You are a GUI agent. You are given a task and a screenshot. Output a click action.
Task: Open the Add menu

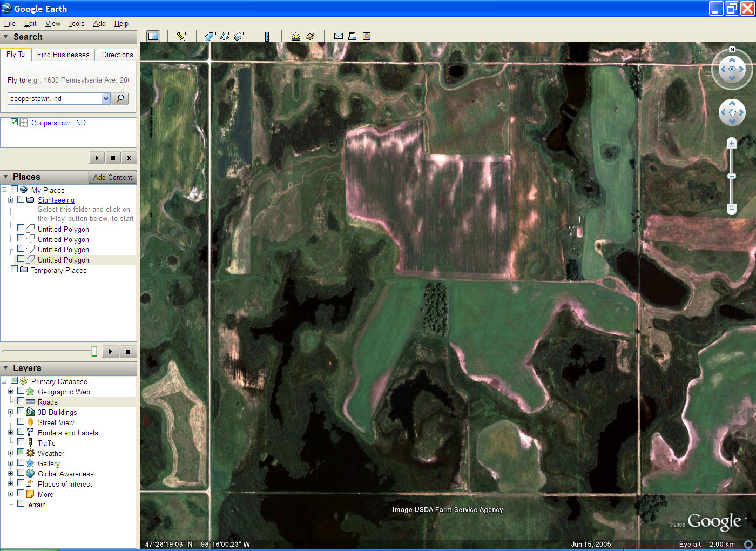tap(99, 23)
